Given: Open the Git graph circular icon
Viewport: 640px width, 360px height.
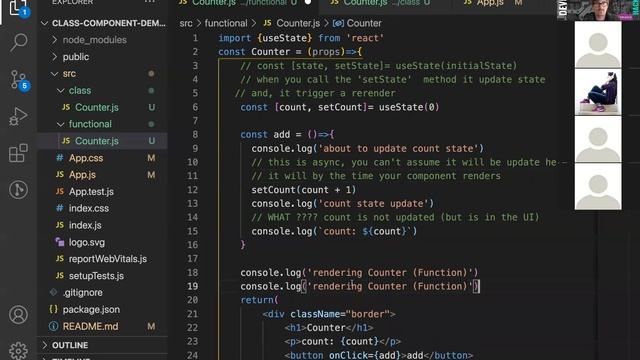Looking at the screenshot, I should pyautogui.click(x=18, y=190).
